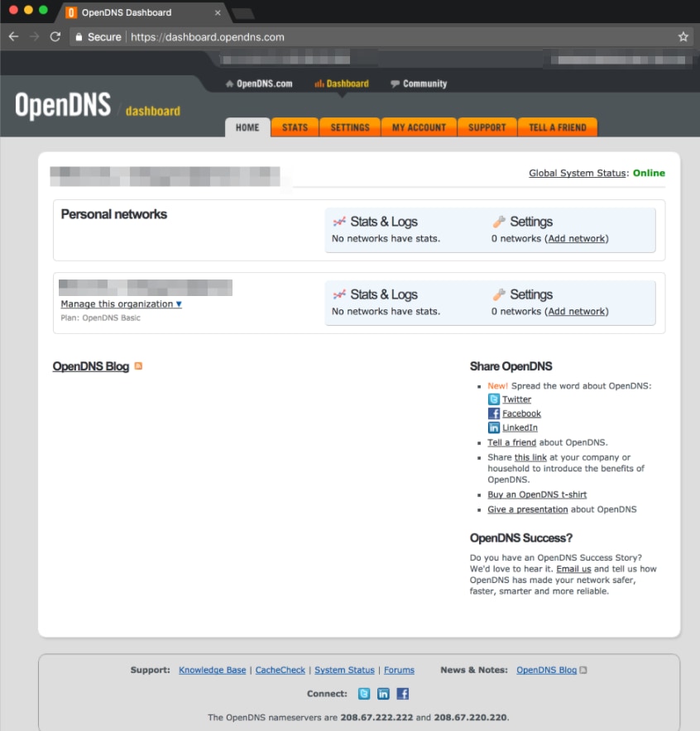
Task: Click organization Settings wrench icon
Action: coord(499,294)
